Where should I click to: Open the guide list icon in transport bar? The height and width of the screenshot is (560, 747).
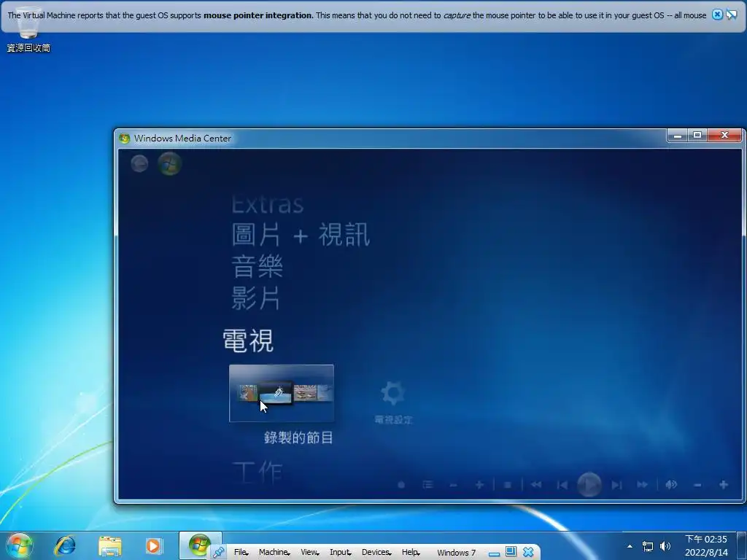tap(427, 485)
